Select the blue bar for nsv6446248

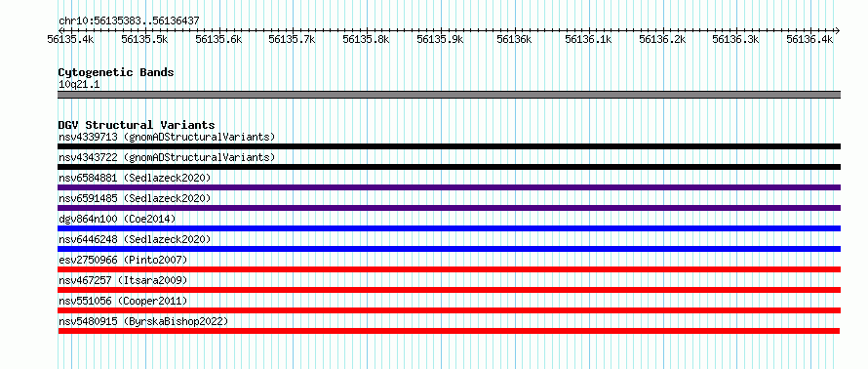(449, 249)
